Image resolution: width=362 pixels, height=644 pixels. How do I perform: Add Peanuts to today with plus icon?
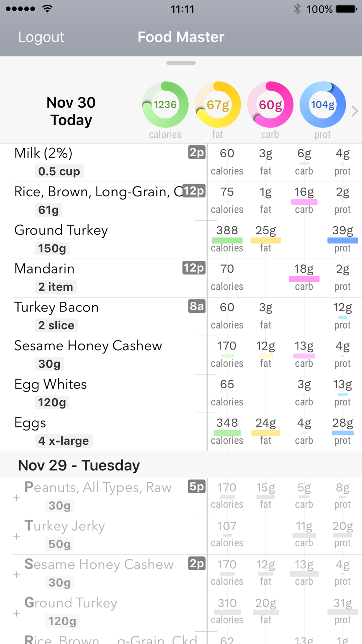pyautogui.click(x=16, y=498)
